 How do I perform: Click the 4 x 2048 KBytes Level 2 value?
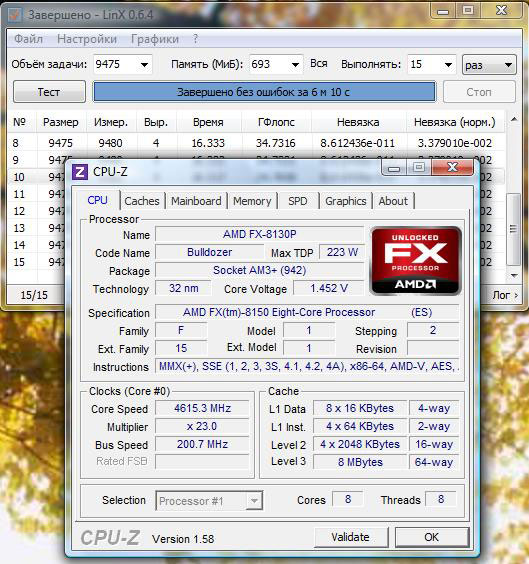click(360, 444)
